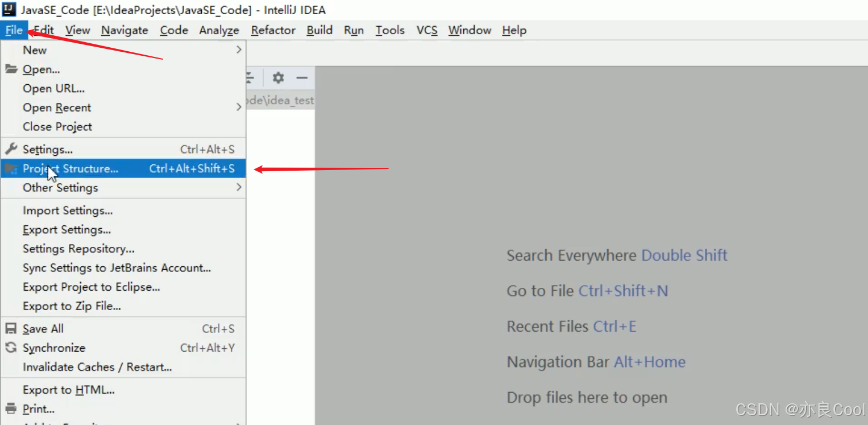Open the Edit menu

click(x=44, y=30)
